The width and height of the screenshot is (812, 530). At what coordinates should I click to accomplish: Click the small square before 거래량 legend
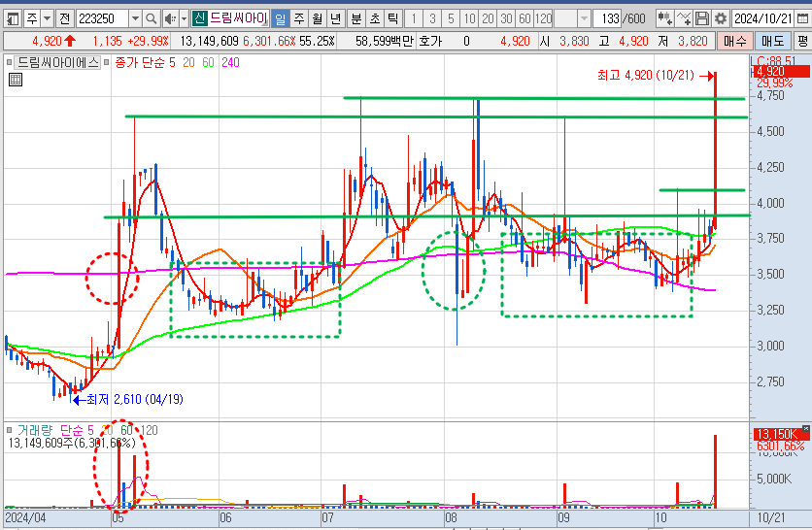(x=9, y=430)
